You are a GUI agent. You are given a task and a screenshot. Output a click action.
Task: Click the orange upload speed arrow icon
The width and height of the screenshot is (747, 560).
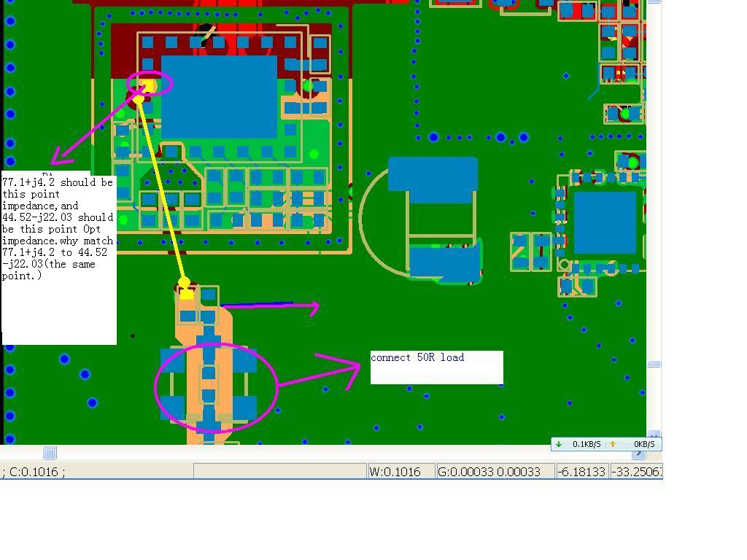click(613, 444)
